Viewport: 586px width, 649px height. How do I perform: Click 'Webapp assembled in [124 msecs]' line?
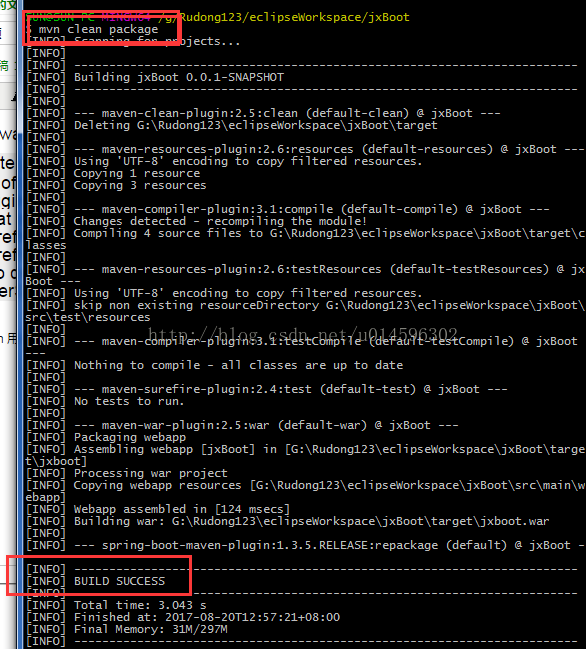pyautogui.click(x=158, y=510)
